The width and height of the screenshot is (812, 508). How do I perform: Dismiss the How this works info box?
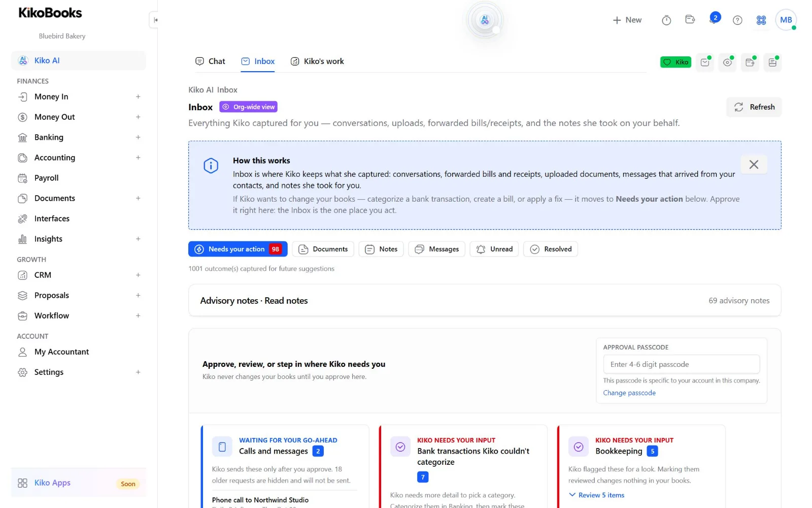click(x=754, y=164)
